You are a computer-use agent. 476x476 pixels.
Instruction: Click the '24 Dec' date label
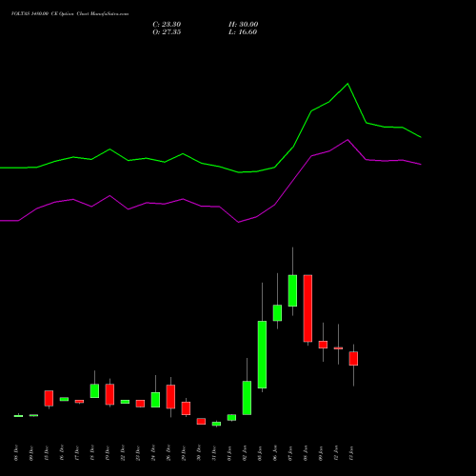153,453
